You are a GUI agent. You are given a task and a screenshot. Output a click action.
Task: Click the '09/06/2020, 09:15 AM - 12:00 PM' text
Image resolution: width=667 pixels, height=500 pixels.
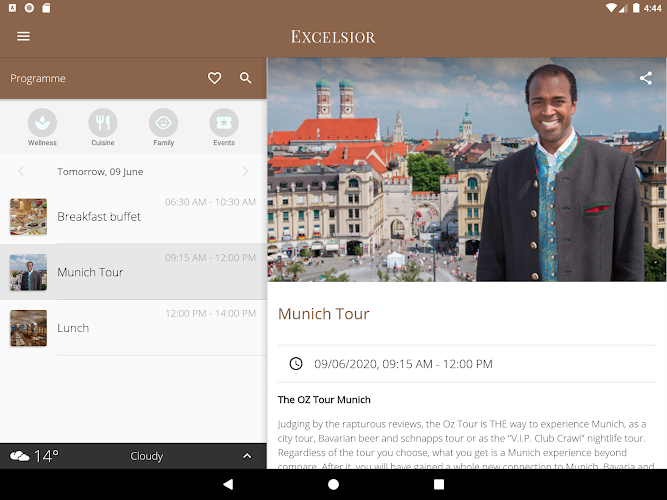(403, 364)
